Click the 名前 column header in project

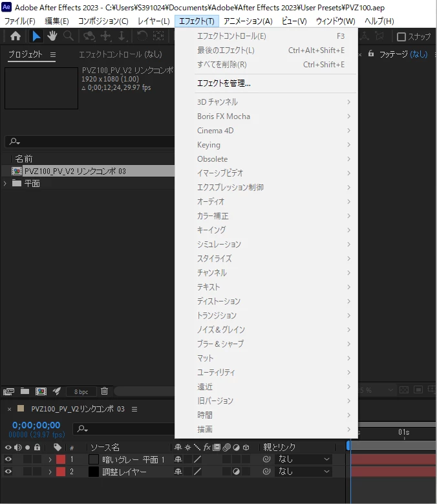click(x=24, y=159)
